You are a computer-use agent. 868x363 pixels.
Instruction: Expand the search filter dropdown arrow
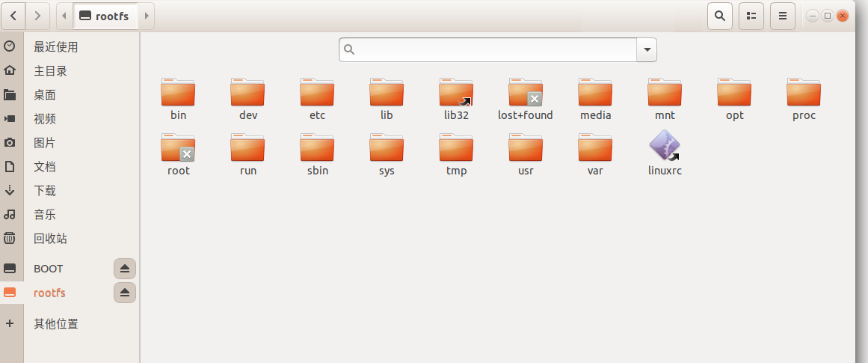pos(646,50)
